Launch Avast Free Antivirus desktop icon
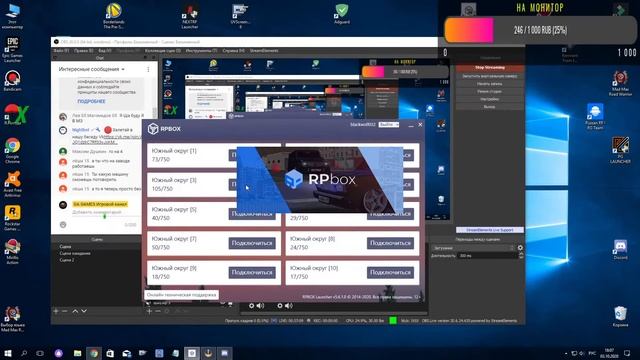 [13, 184]
